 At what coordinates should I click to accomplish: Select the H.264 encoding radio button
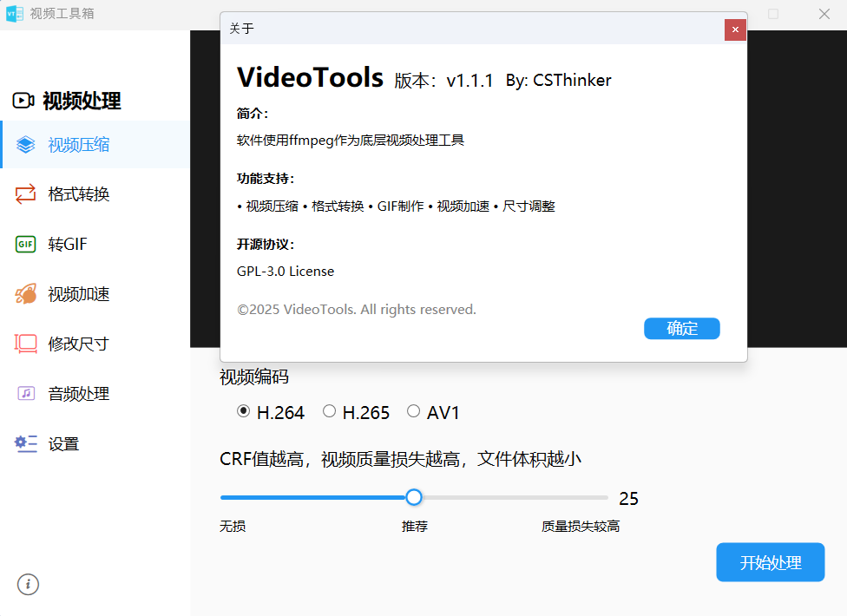point(243,411)
